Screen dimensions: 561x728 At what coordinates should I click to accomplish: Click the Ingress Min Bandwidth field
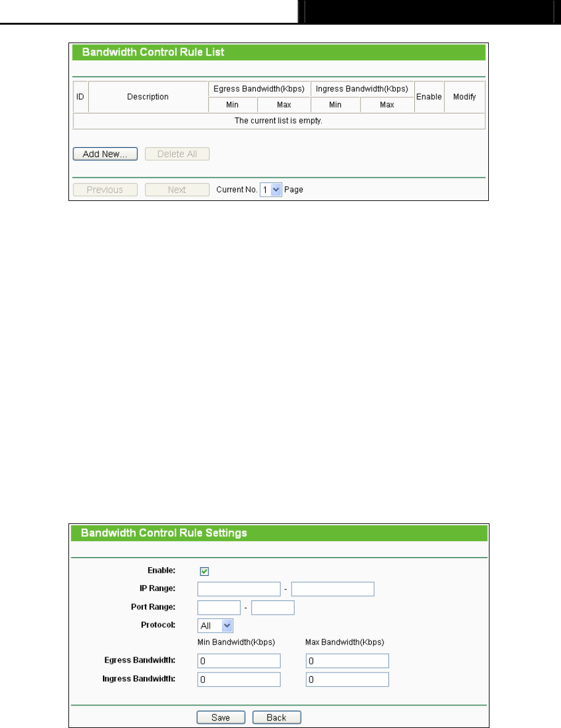click(239, 680)
